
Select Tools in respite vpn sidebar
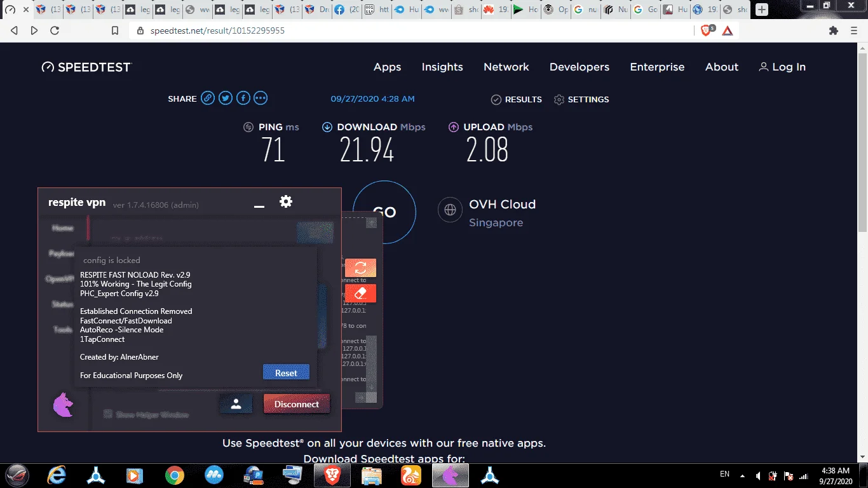tap(62, 330)
